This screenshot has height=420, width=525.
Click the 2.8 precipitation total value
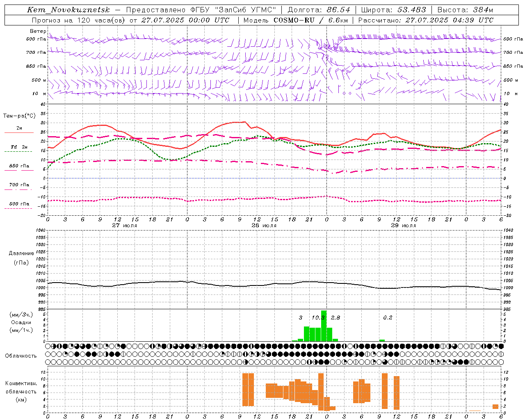pos(335,317)
